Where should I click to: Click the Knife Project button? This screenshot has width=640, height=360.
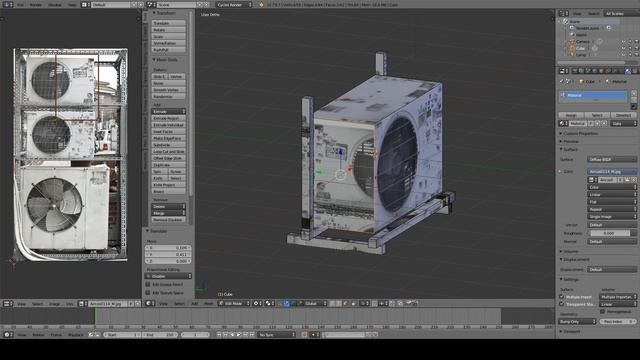[x=169, y=184]
